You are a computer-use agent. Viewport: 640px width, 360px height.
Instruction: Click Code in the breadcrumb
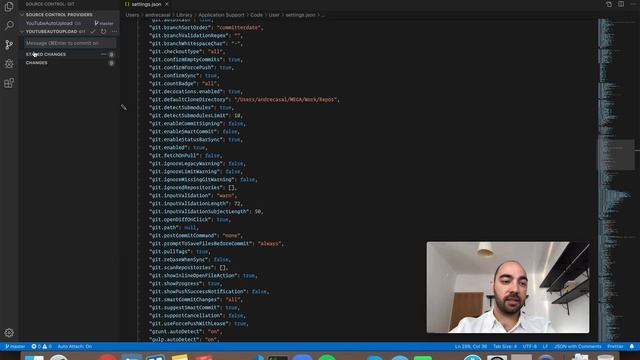[x=256, y=15]
